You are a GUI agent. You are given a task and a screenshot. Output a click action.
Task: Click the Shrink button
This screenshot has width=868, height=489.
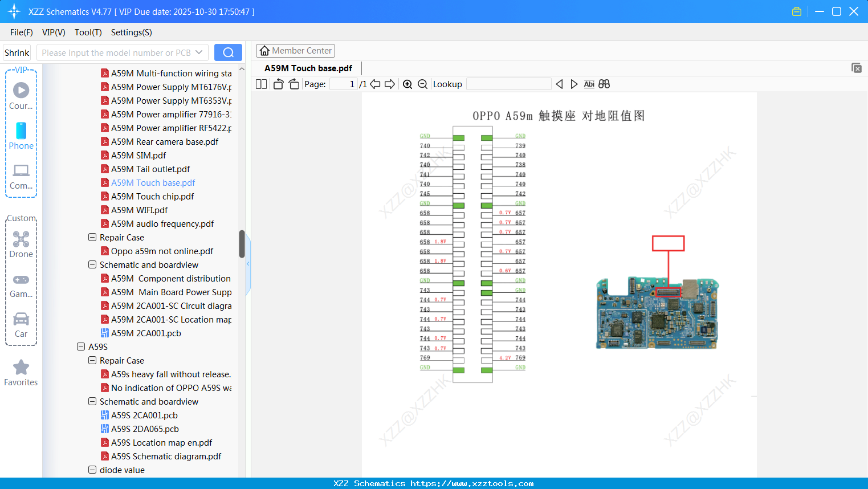17,52
